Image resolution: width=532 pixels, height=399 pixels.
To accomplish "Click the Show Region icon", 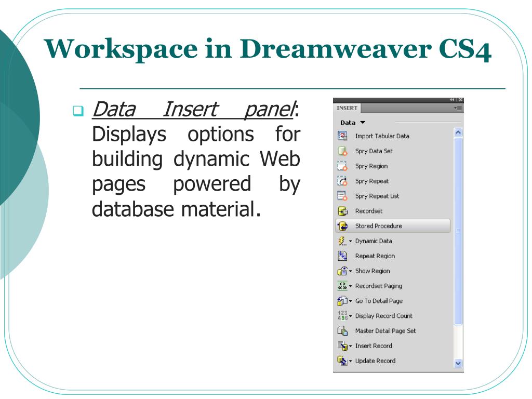I will [x=342, y=271].
